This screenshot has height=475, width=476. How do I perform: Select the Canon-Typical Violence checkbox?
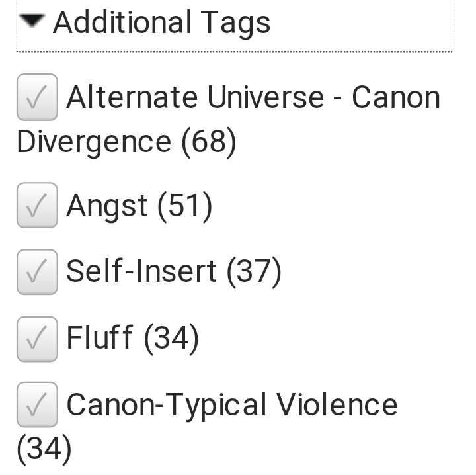coord(37,404)
